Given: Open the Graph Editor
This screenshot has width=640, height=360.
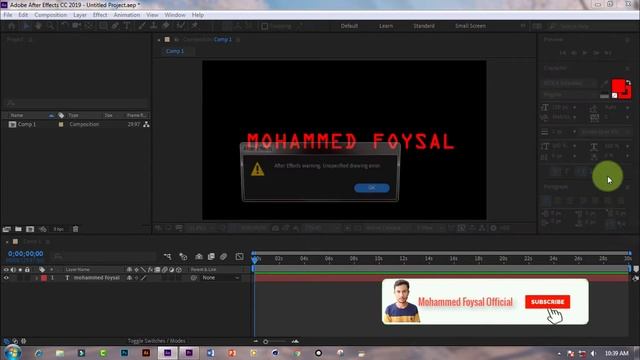Looking at the screenshot, I should [240, 256].
